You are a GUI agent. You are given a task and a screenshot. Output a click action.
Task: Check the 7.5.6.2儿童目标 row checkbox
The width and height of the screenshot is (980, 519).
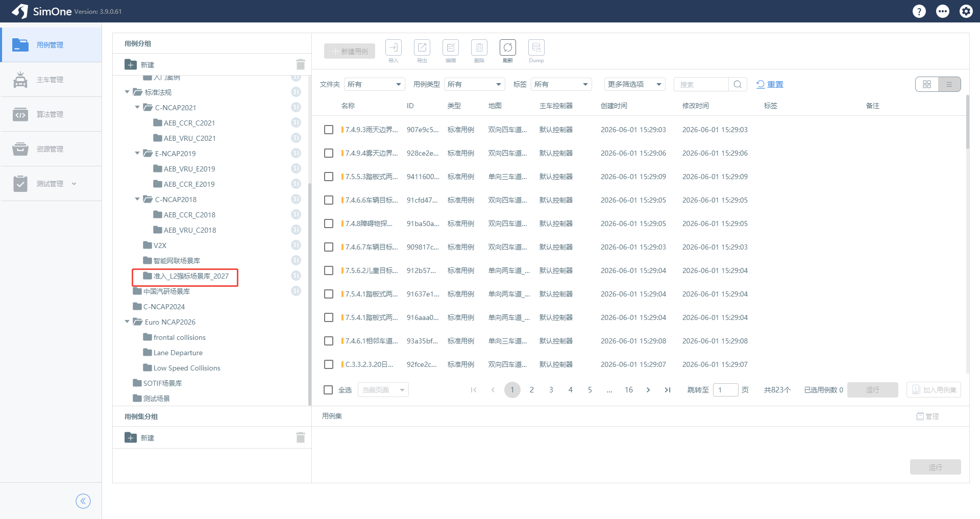point(329,270)
